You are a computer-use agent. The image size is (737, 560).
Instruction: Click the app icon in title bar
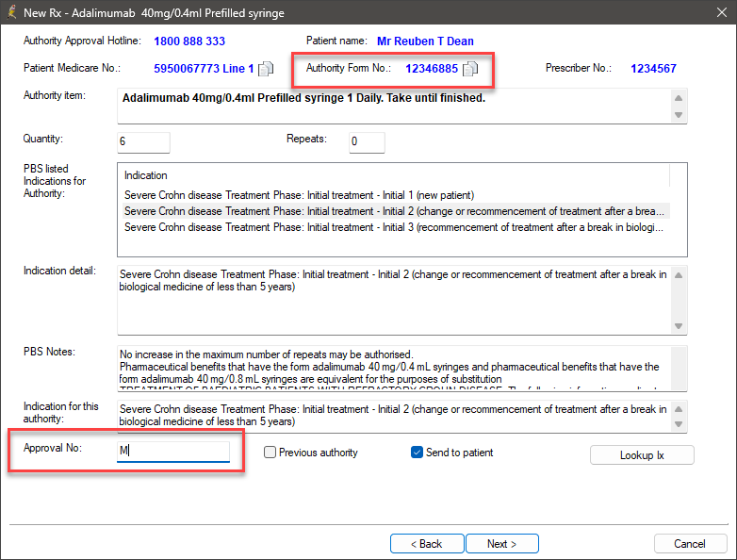click(x=11, y=12)
